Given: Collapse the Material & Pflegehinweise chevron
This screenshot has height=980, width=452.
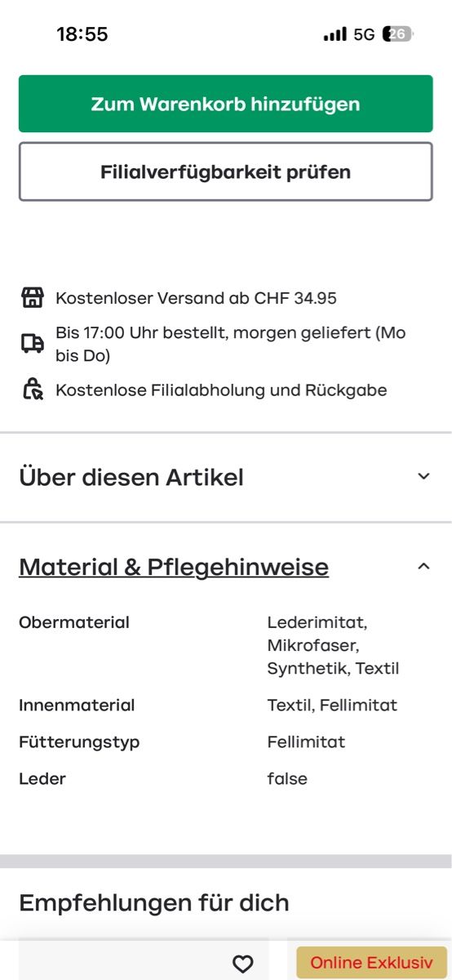Looking at the screenshot, I should pos(423,566).
